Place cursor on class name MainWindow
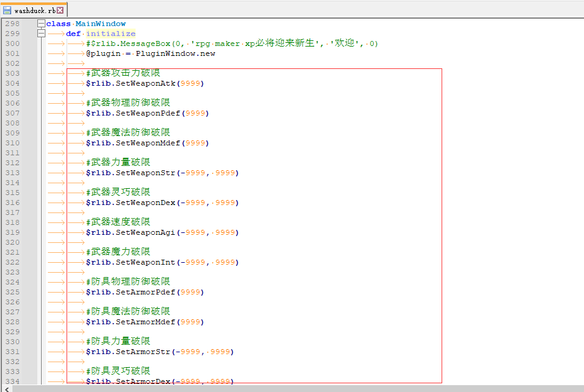 pyautogui.click(x=101, y=24)
